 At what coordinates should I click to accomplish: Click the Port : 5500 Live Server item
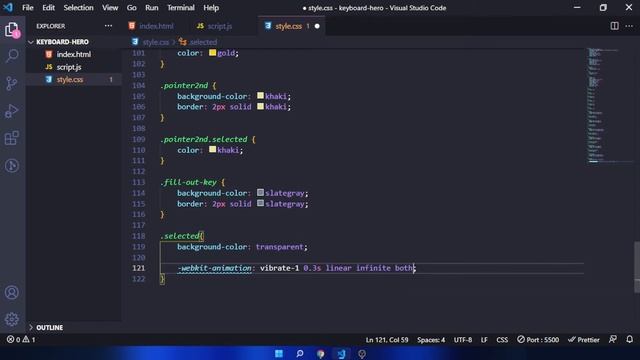(538, 340)
